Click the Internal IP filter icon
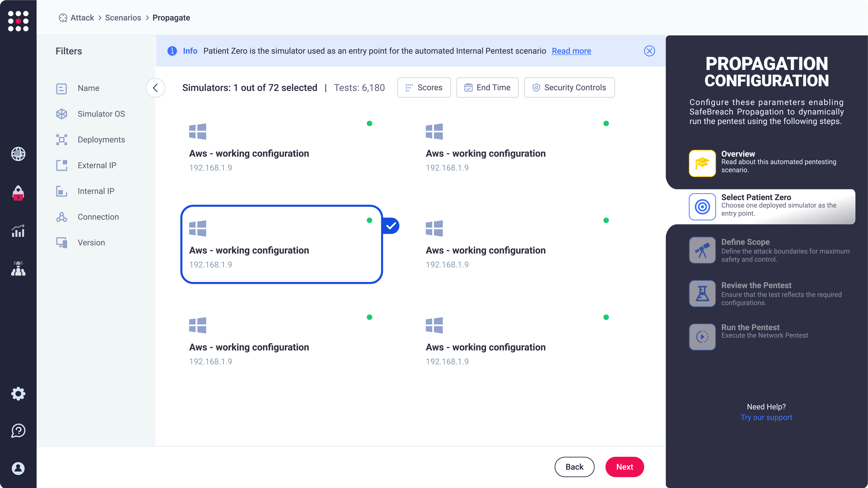Screen dimensions: 868x488 pyautogui.click(x=61, y=191)
